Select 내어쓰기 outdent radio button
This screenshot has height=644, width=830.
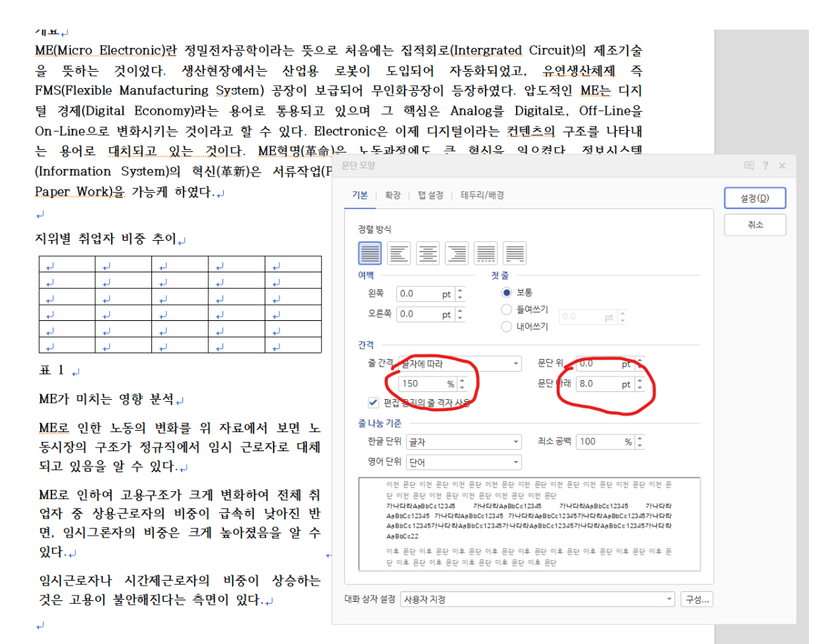coord(506,327)
